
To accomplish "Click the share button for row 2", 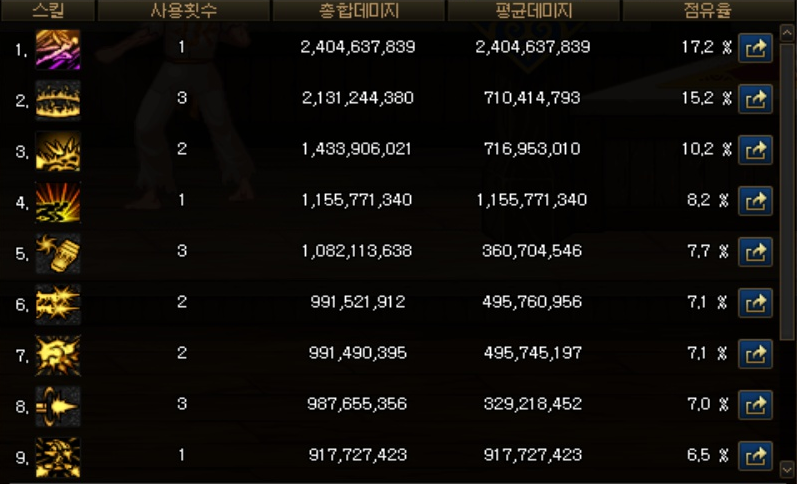I will tap(755, 99).
